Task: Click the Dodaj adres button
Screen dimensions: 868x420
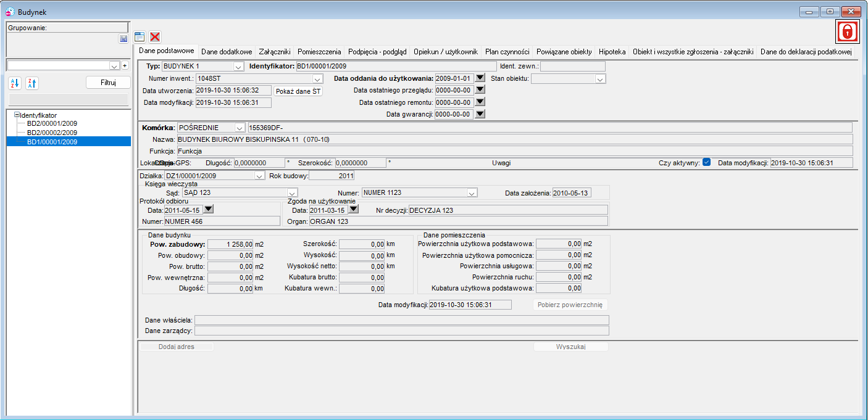Action: [x=177, y=347]
